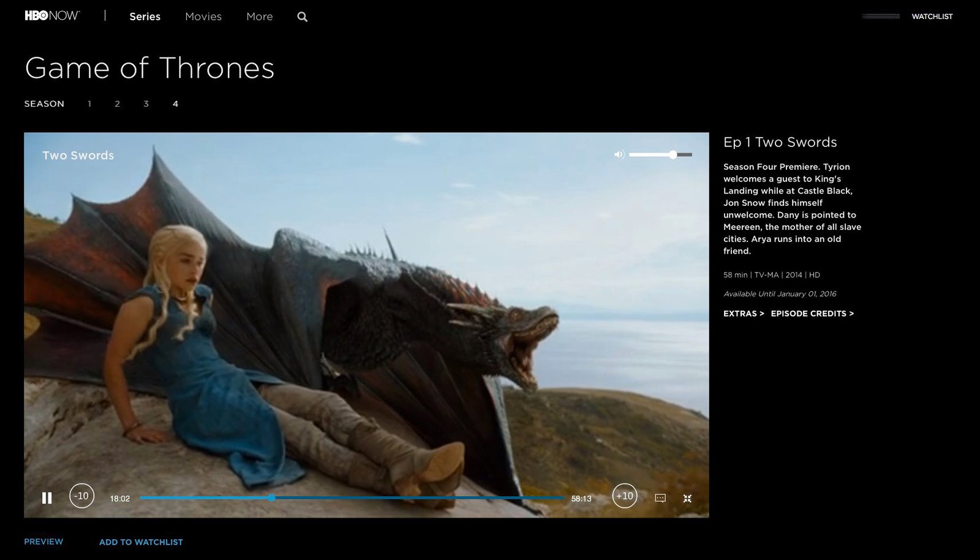Click the Preview link below the player
Image resolution: width=980 pixels, height=560 pixels.
pos(43,542)
